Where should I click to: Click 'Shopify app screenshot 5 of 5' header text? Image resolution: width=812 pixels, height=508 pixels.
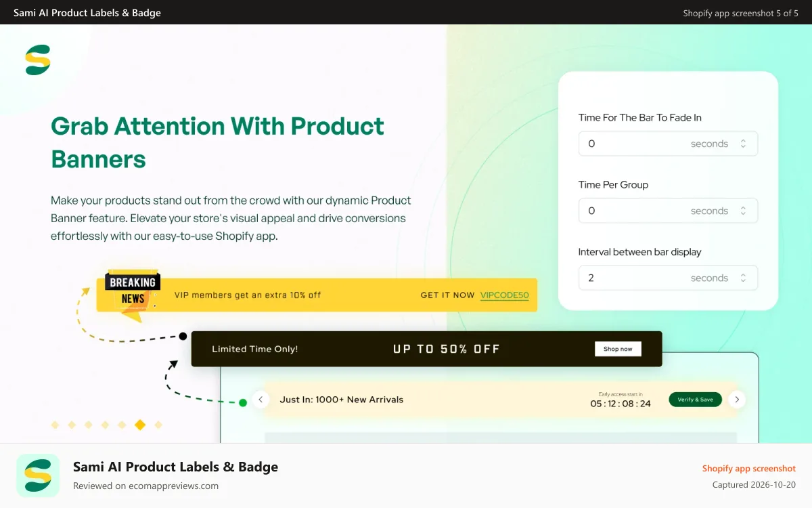[741, 13]
